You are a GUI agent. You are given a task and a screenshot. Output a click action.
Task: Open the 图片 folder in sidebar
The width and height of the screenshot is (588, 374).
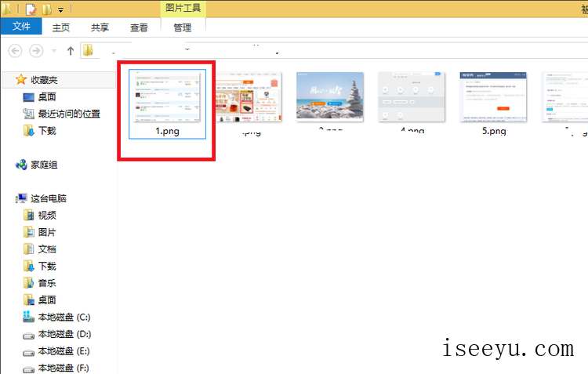click(x=47, y=232)
